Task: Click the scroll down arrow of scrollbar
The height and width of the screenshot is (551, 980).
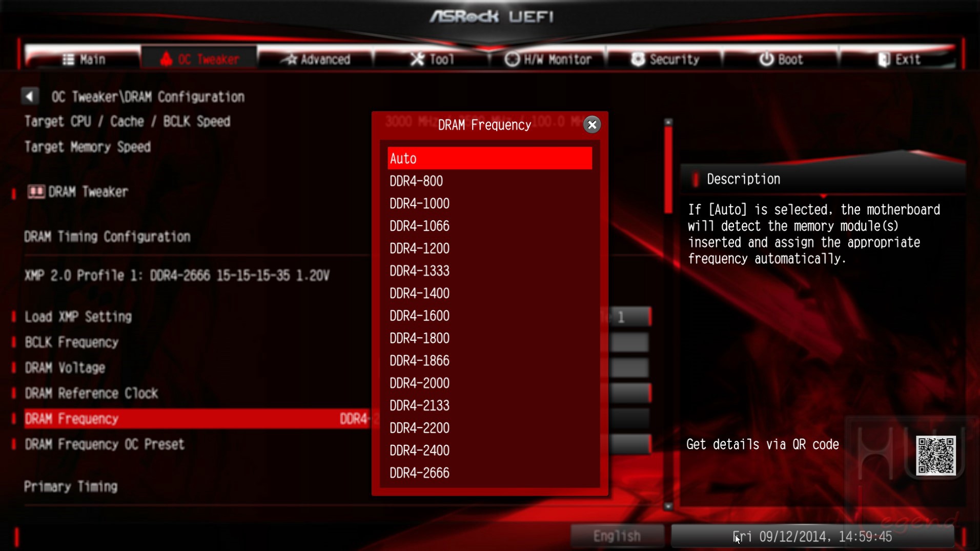Action: 668,506
